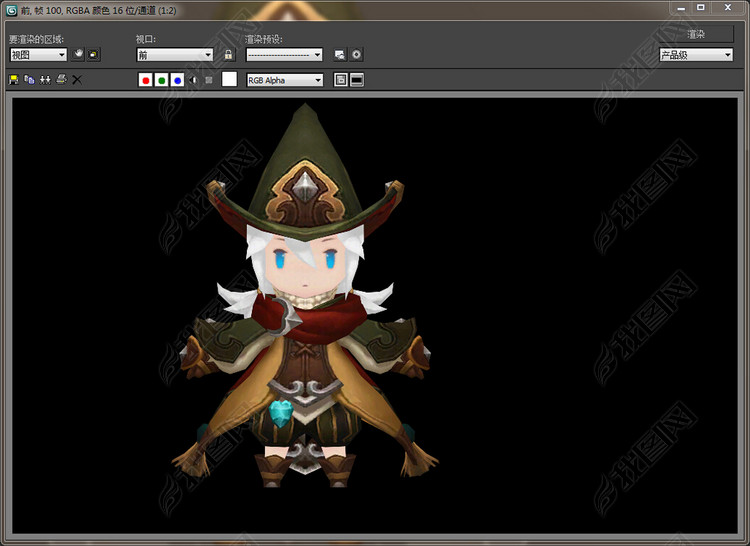Open the Render Setup dialog icon
This screenshot has height=546, width=750.
(340, 55)
